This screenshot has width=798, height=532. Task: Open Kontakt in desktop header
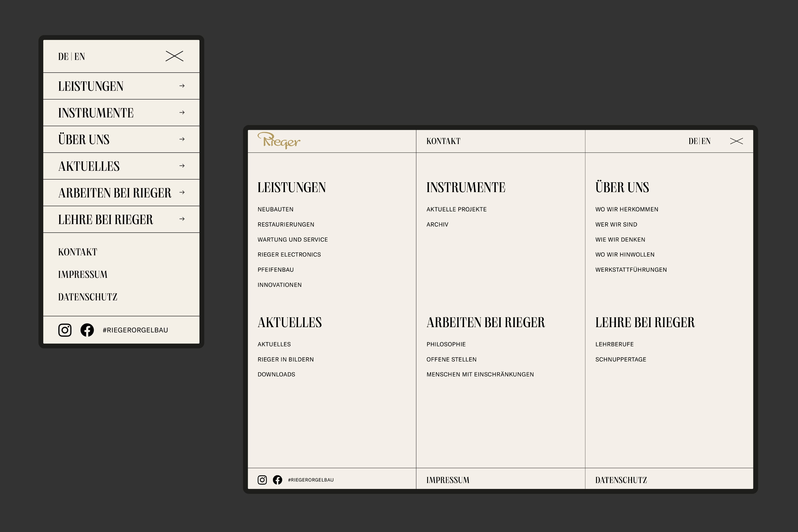[x=443, y=141]
